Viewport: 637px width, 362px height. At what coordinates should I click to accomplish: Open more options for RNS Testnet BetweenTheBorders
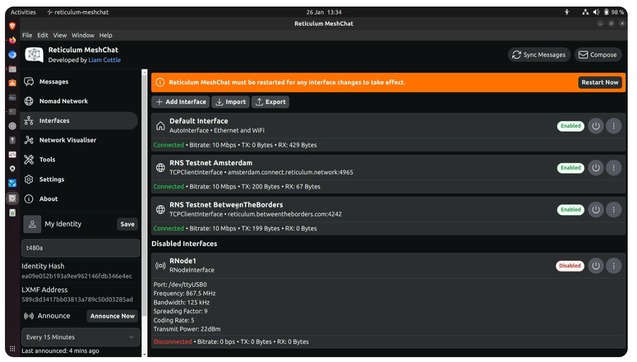(x=614, y=210)
